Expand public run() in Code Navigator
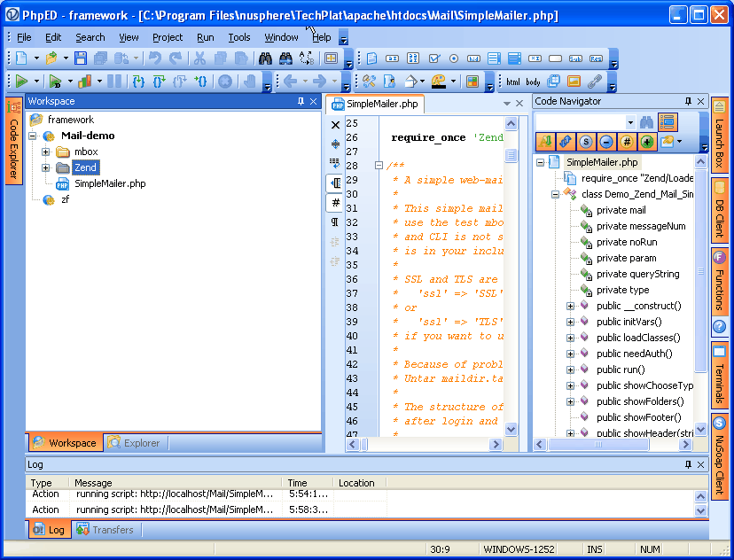This screenshot has width=734, height=560. (570, 369)
